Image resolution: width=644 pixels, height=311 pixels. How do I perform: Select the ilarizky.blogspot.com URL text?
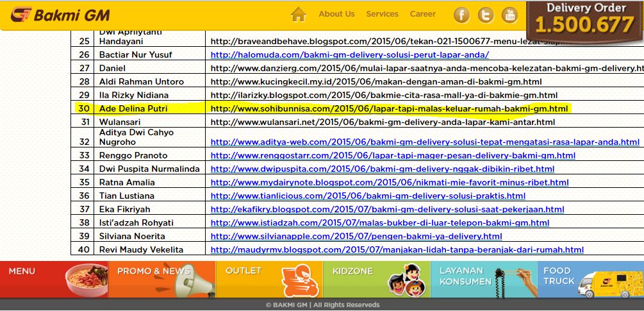point(384,96)
